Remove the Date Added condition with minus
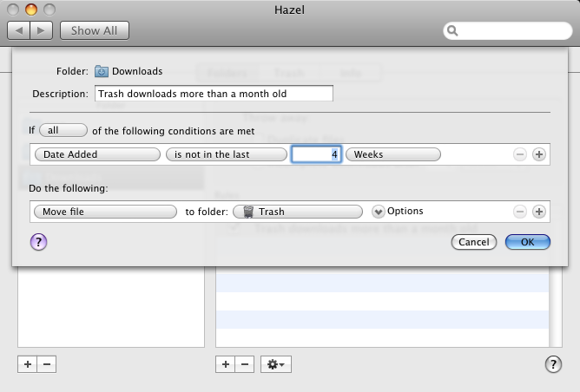The image size is (580, 392). 520,154
